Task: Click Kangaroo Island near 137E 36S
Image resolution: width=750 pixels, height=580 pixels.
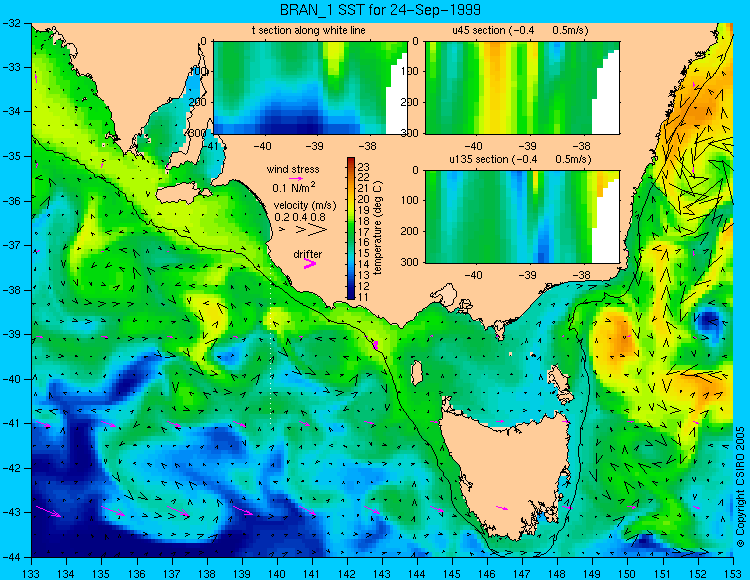Action: (x=182, y=194)
